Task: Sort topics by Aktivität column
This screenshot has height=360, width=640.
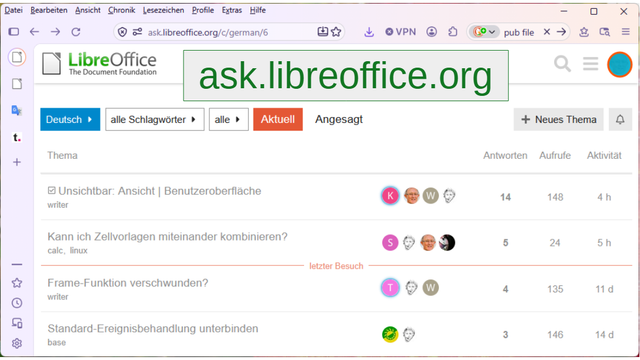Action: 604,156
